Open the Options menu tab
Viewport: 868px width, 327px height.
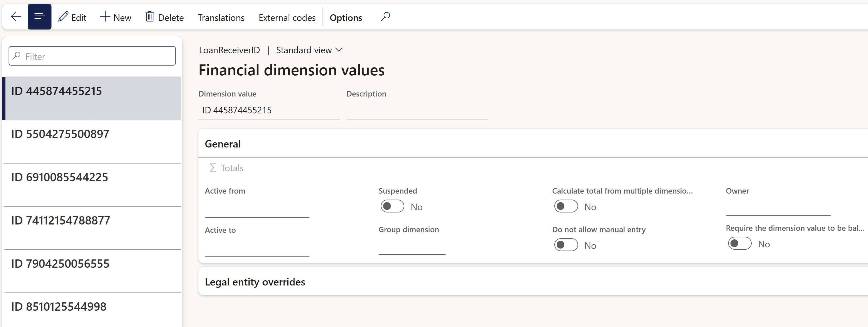(x=346, y=17)
